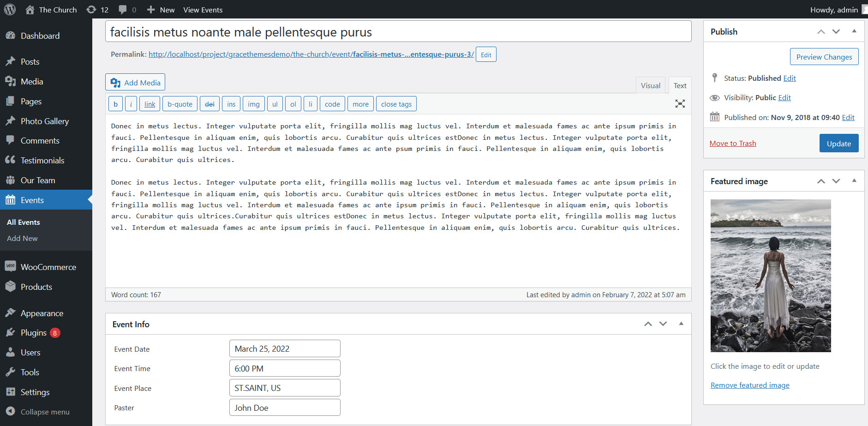The width and height of the screenshot is (868, 426).
Task: Insert blockquote with b-quote button
Action: [x=180, y=104]
